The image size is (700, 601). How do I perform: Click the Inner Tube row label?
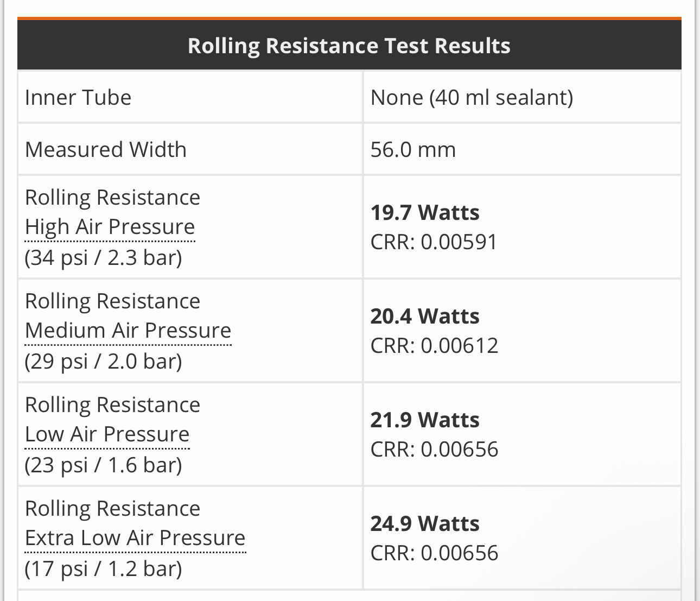pyautogui.click(x=78, y=98)
